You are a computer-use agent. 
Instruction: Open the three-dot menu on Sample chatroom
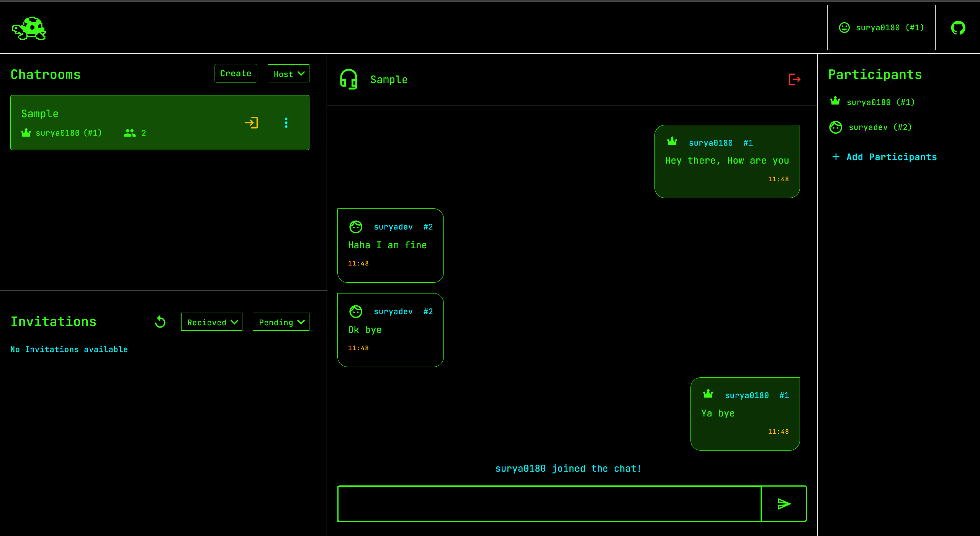click(286, 123)
